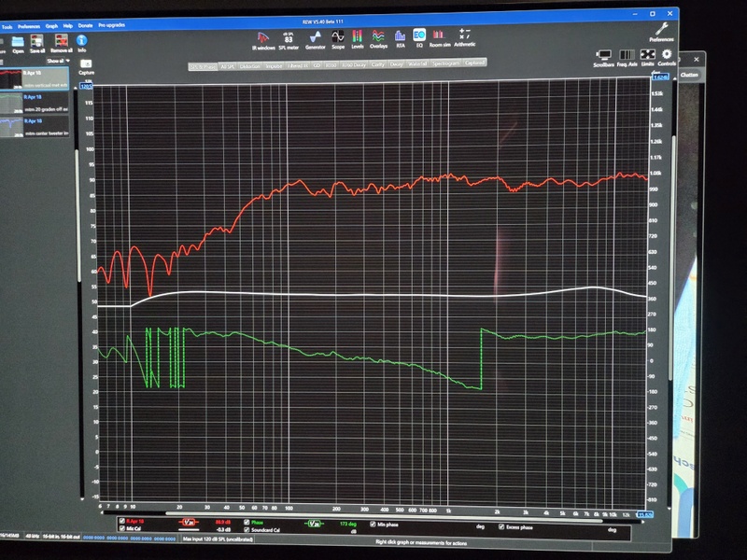The image size is (747, 560).
Task: Open Phase trace smoothing selector
Action: pos(314,524)
